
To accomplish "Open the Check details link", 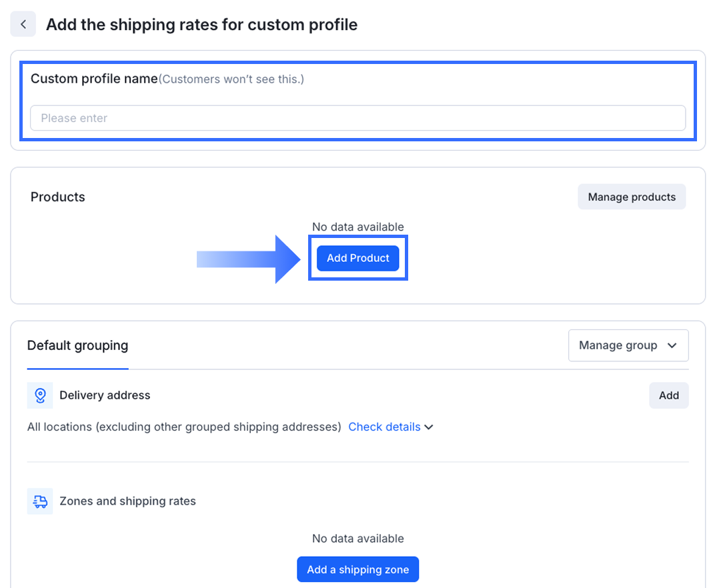I will pos(384,427).
